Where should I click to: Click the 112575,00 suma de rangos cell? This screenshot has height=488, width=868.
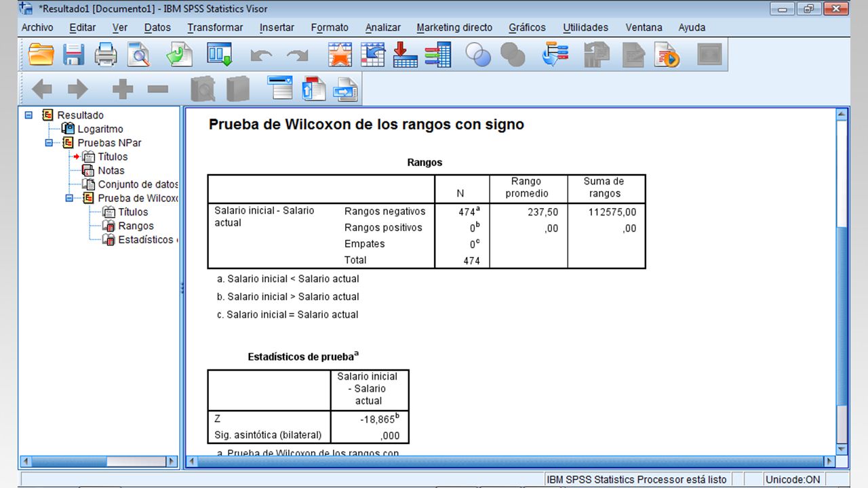pos(606,212)
